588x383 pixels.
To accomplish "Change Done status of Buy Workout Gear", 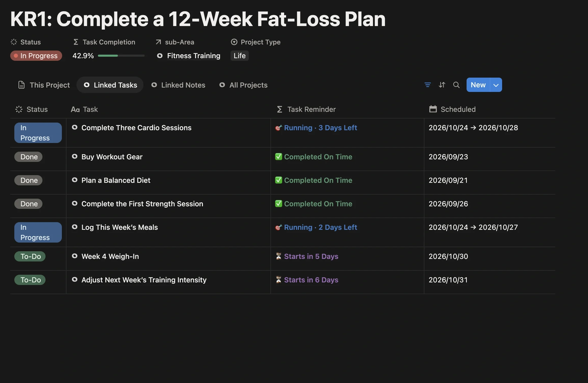I will coord(28,157).
